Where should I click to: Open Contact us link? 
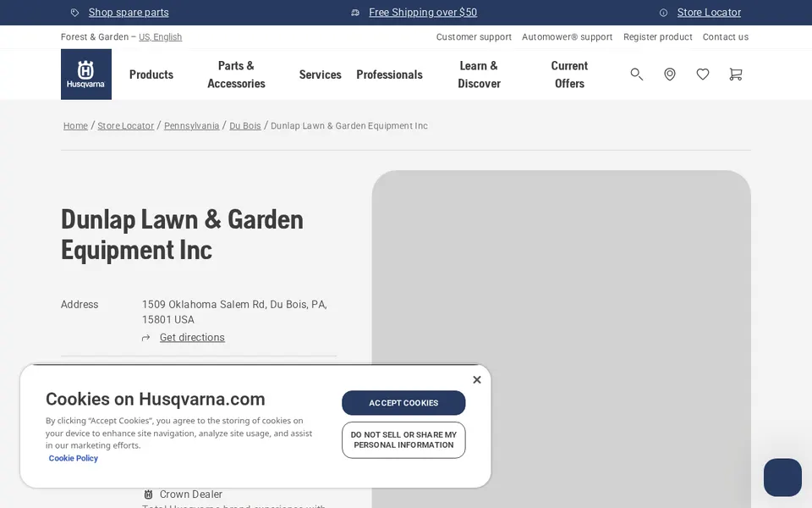tap(726, 36)
